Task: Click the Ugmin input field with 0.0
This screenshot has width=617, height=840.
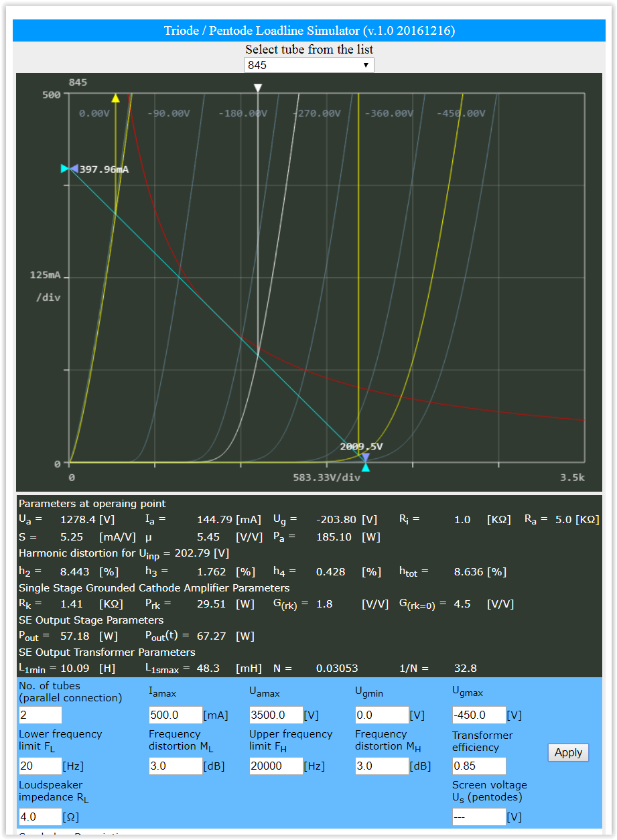Action: [x=382, y=715]
